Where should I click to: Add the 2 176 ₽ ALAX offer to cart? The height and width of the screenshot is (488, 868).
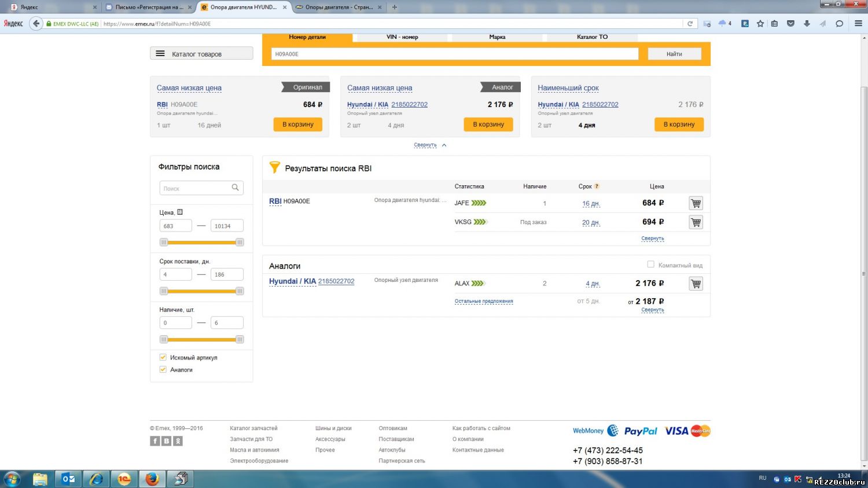[x=696, y=284]
